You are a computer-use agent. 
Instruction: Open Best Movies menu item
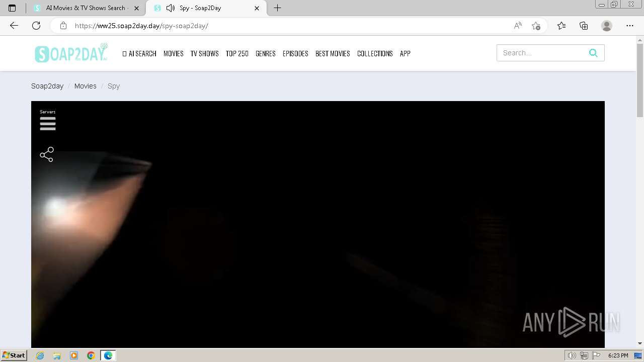(x=333, y=53)
